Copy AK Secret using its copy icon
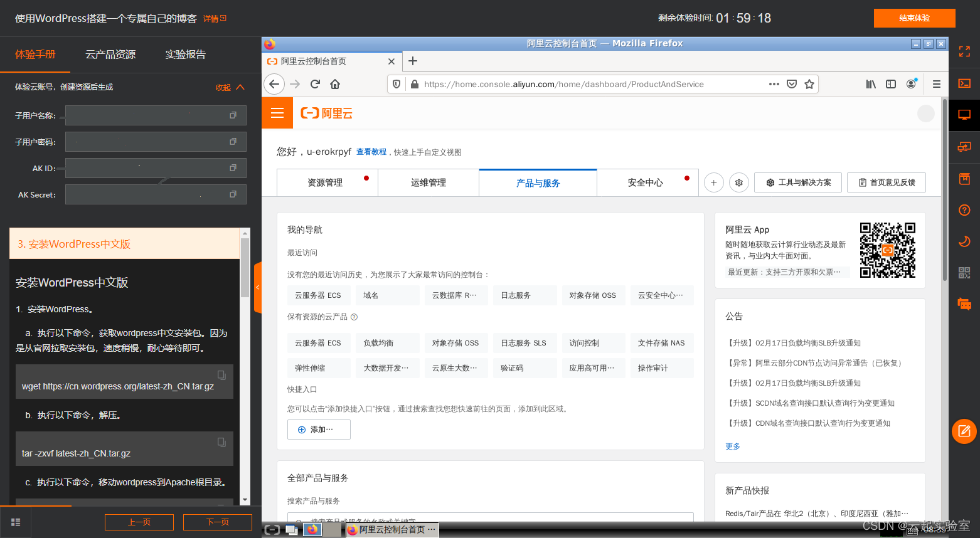Viewport: 980px width, 538px height. pos(233,194)
